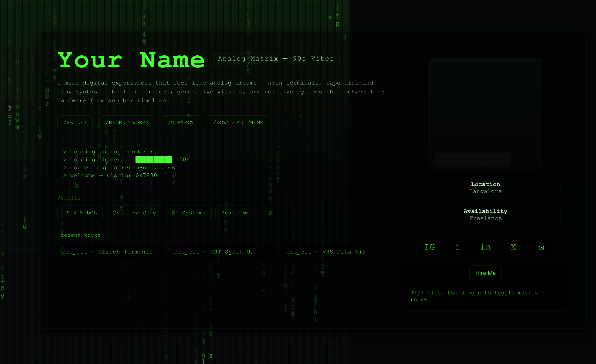The height and width of the screenshot is (364, 596).
Task: Click the UI Systems skill tag
Action: [x=189, y=213]
